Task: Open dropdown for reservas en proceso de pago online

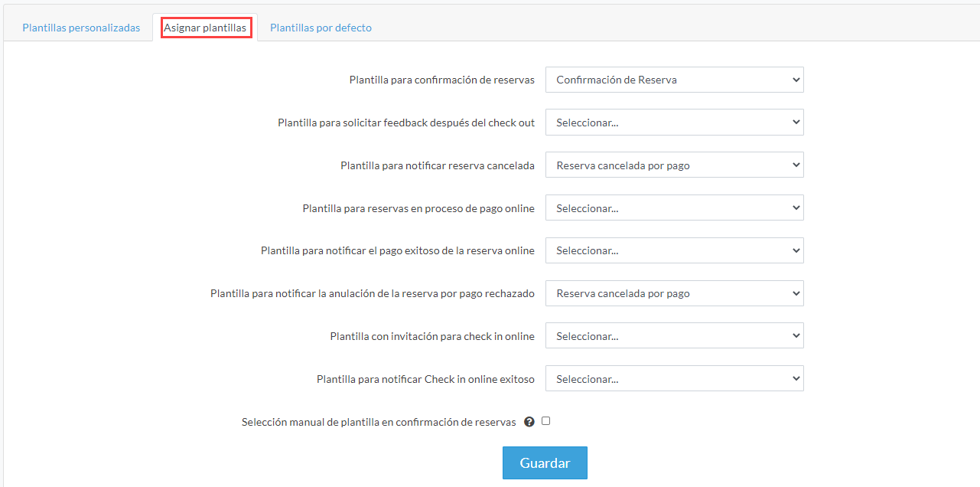Action: click(x=674, y=208)
